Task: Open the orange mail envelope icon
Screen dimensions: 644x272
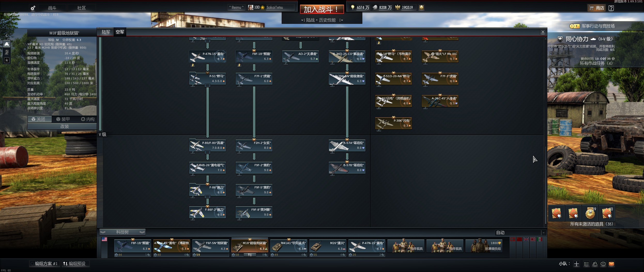Action: (x=611, y=264)
